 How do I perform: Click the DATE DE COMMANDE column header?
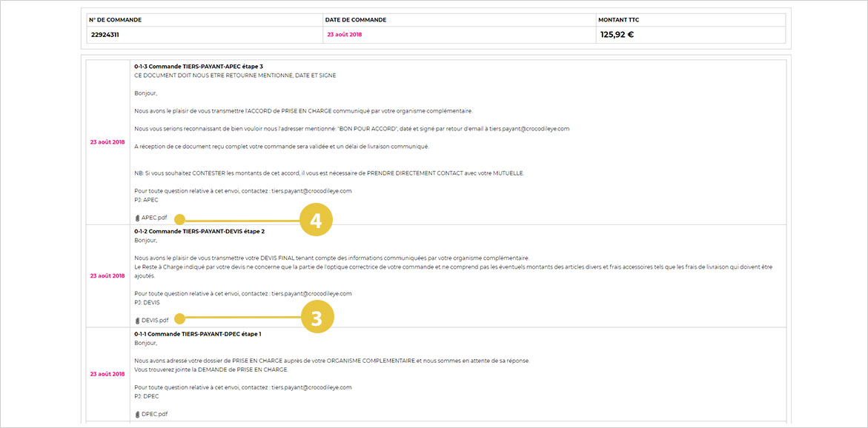(x=357, y=19)
